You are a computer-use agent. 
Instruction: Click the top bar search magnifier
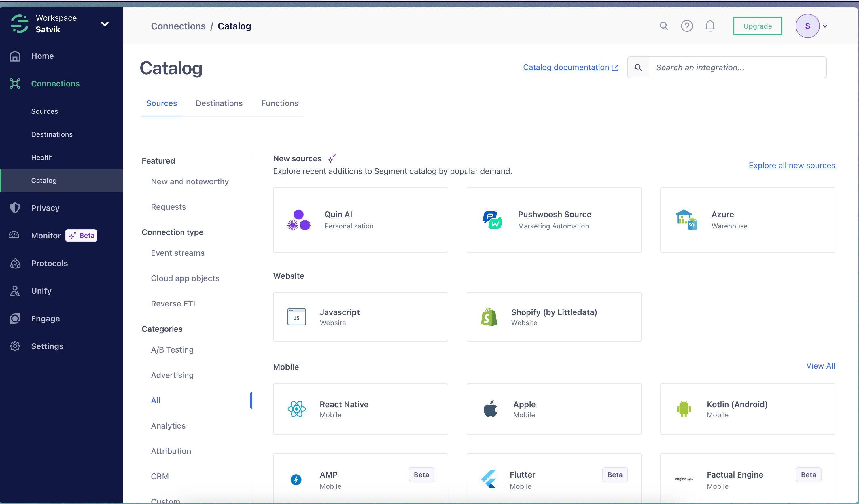point(664,26)
